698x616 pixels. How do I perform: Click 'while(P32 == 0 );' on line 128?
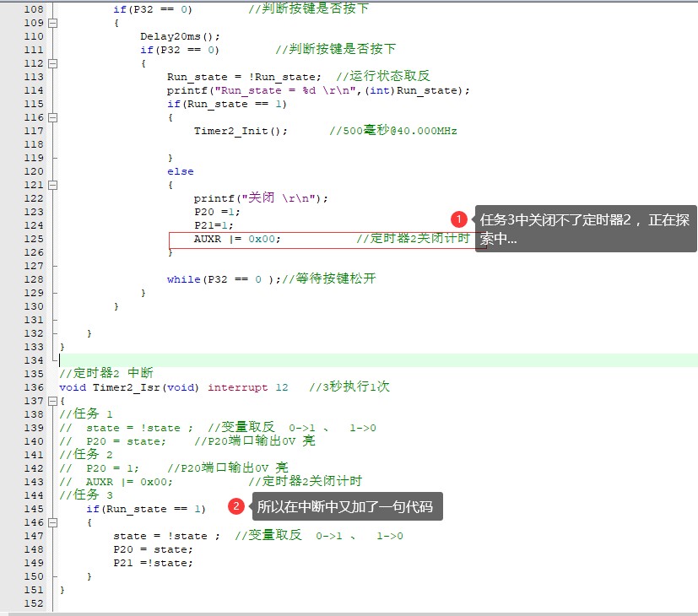(x=224, y=279)
